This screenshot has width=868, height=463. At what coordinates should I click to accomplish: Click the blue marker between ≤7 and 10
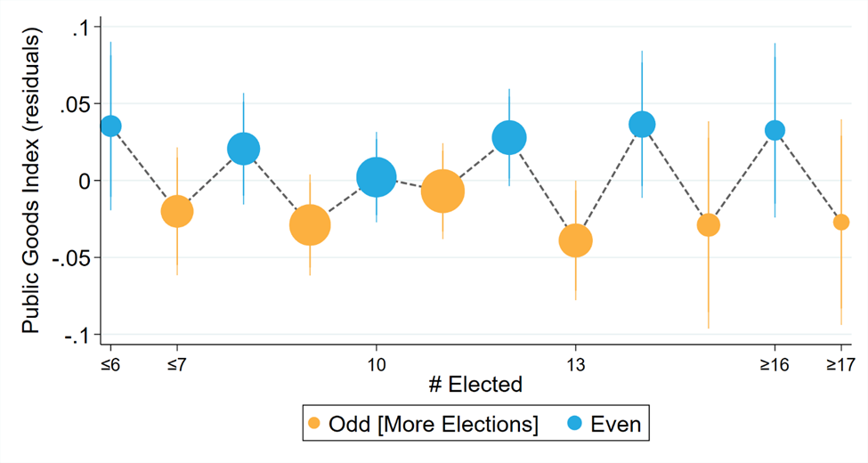(x=243, y=149)
